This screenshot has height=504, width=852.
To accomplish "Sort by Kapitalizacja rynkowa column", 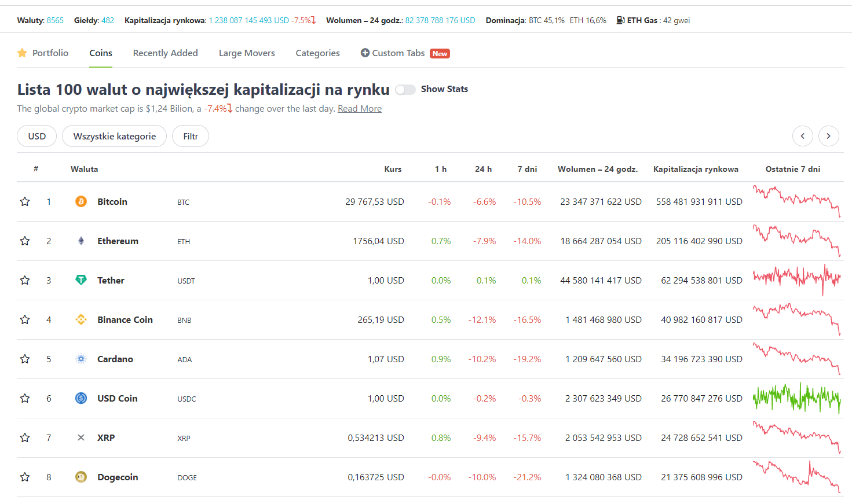I will coord(696,169).
